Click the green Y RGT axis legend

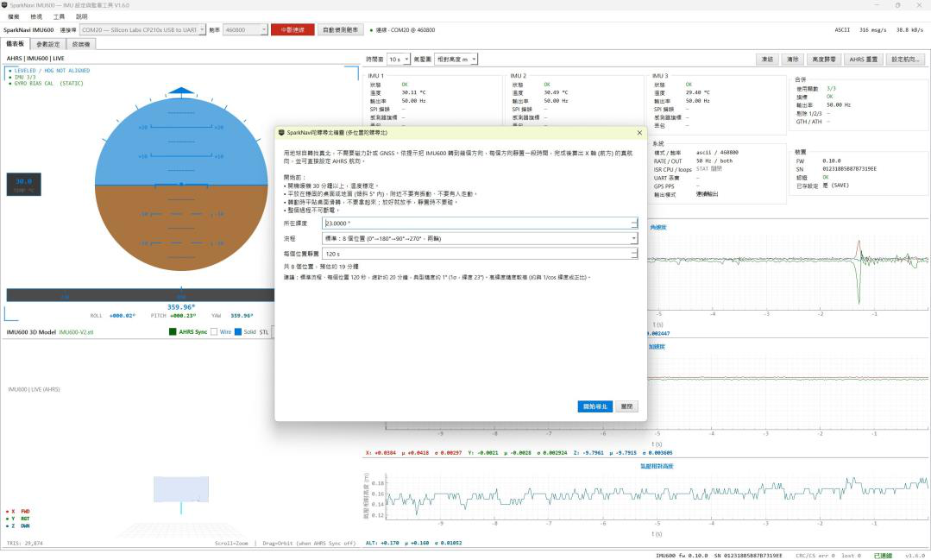(x=18, y=519)
